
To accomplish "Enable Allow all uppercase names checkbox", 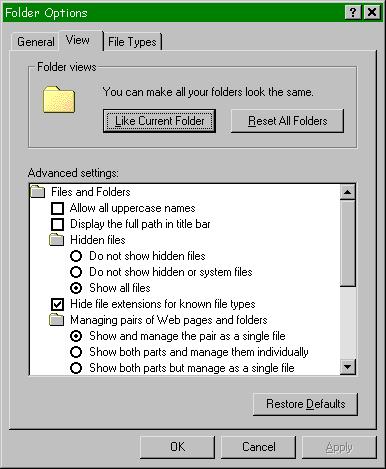I will 57,208.
